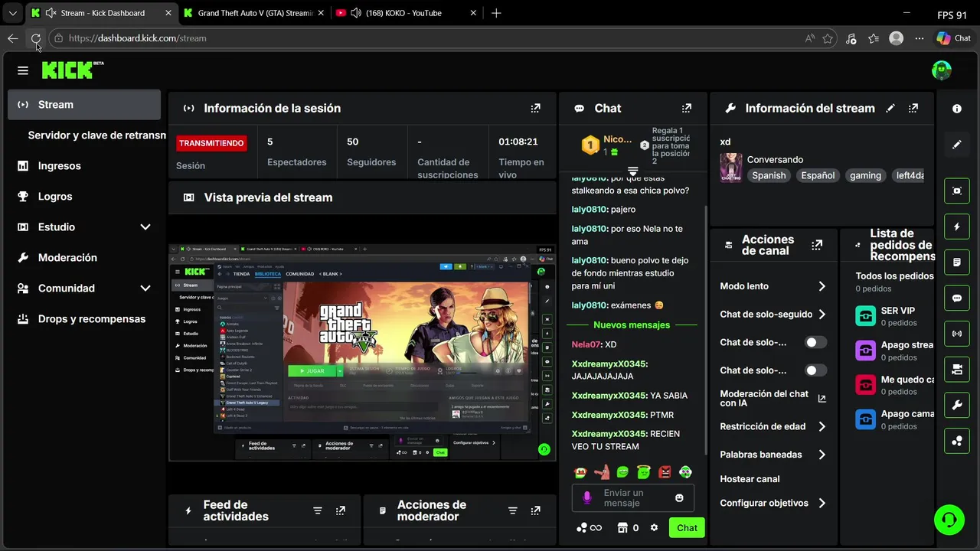The height and width of the screenshot is (551, 980).
Task: Pop out the Acciones de moderador panel
Action: pos(536,510)
